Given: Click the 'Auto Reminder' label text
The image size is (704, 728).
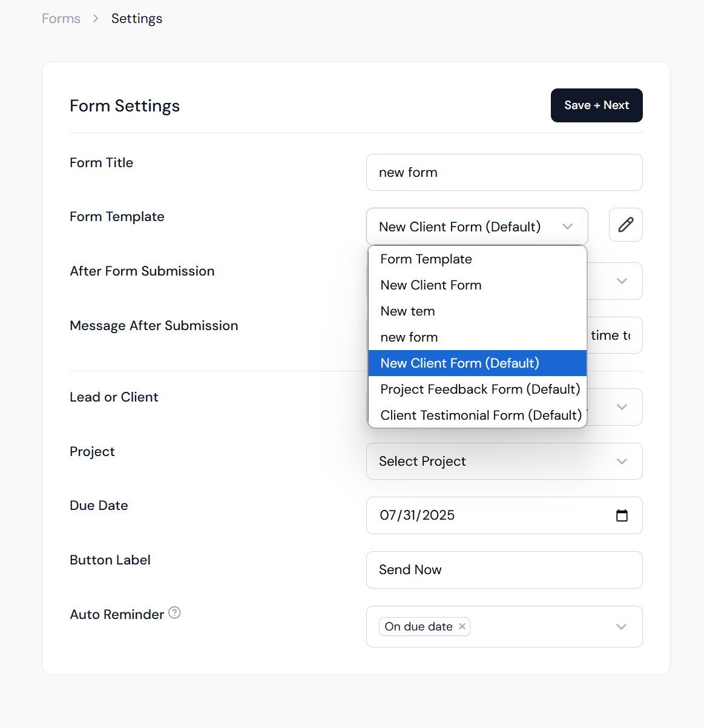Looking at the screenshot, I should 117,615.
